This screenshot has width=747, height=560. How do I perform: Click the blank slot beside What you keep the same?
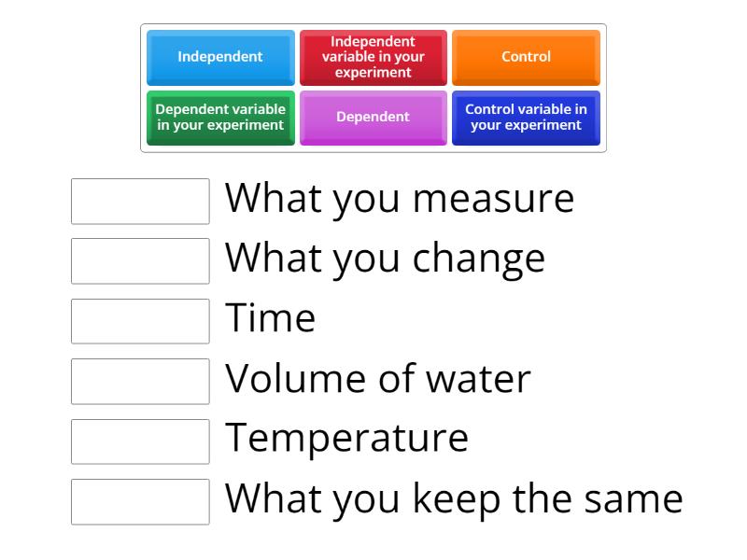pos(140,502)
